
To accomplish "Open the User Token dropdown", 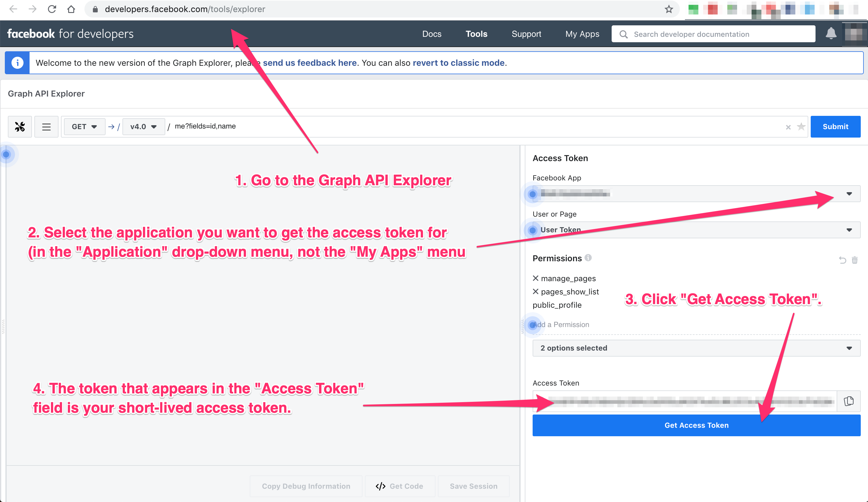I will pyautogui.click(x=696, y=230).
